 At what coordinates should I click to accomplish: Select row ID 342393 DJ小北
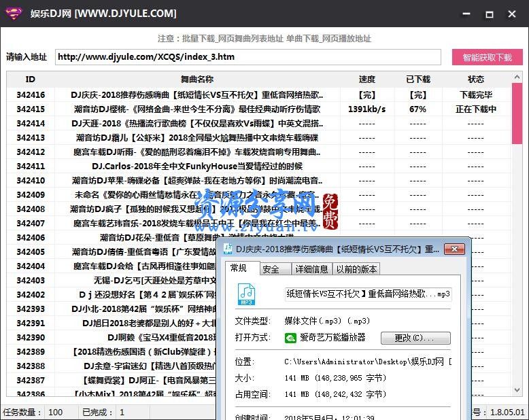(x=112, y=309)
